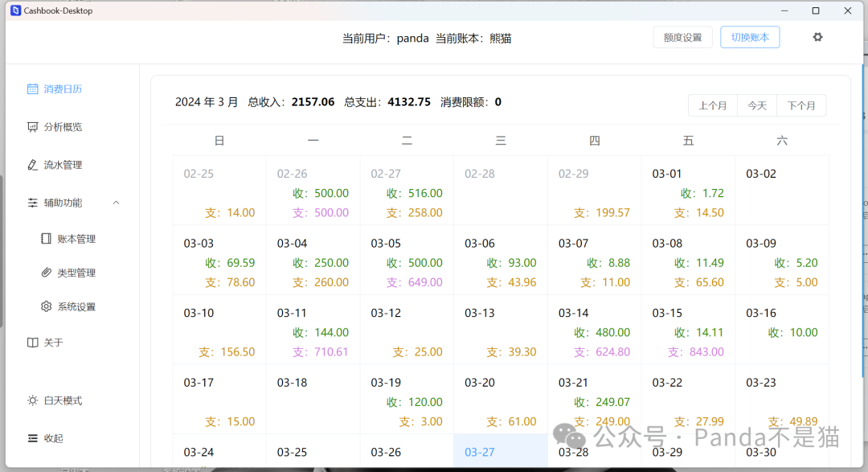Click the 分析概览 chart icon
The image size is (868, 472).
[33, 127]
